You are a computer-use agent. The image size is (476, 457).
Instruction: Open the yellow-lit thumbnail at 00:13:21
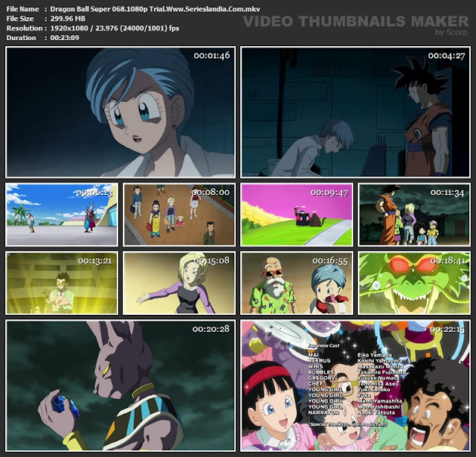tap(62, 283)
